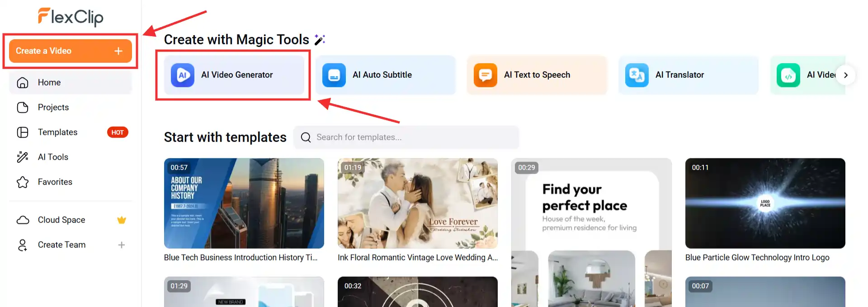The image size is (868, 307).
Task: Show more Magic Tools with right chevron
Action: pos(846,75)
